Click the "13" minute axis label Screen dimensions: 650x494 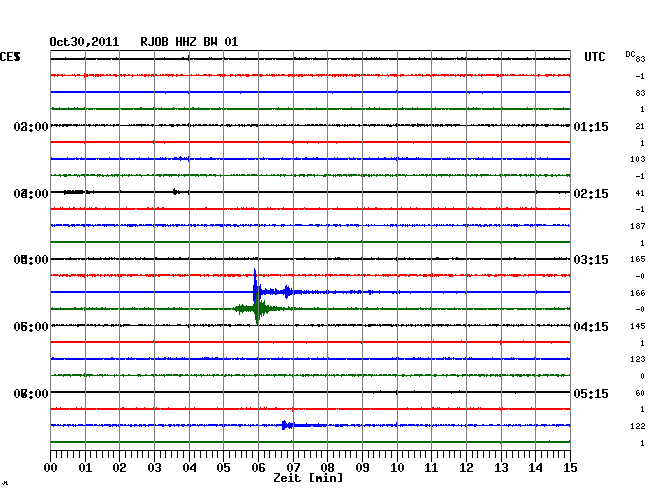(x=501, y=468)
